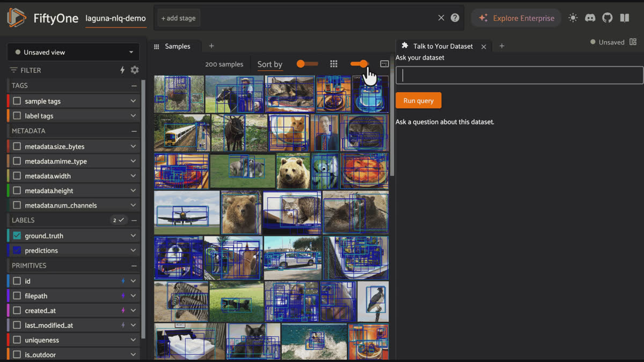
Task: Uncheck the predictions labels checkbox
Action: click(17, 250)
